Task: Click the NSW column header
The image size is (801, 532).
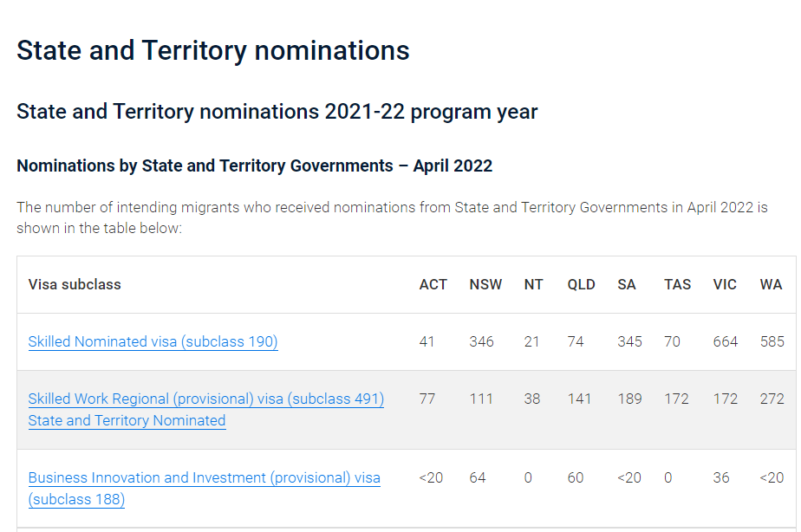Action: [x=485, y=284]
